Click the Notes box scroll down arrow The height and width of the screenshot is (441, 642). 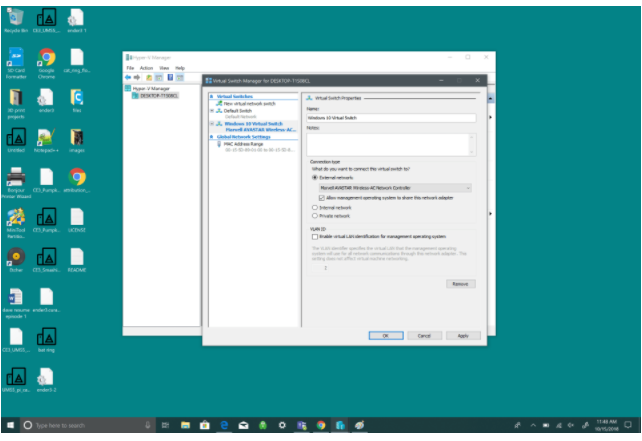(472, 152)
